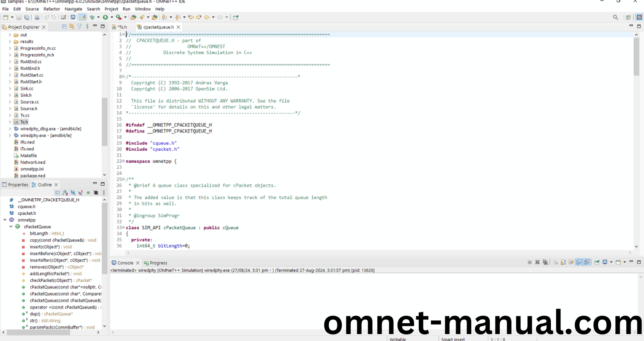Click Collapse All in Project Explorer
The image size is (644, 341).
65,27
